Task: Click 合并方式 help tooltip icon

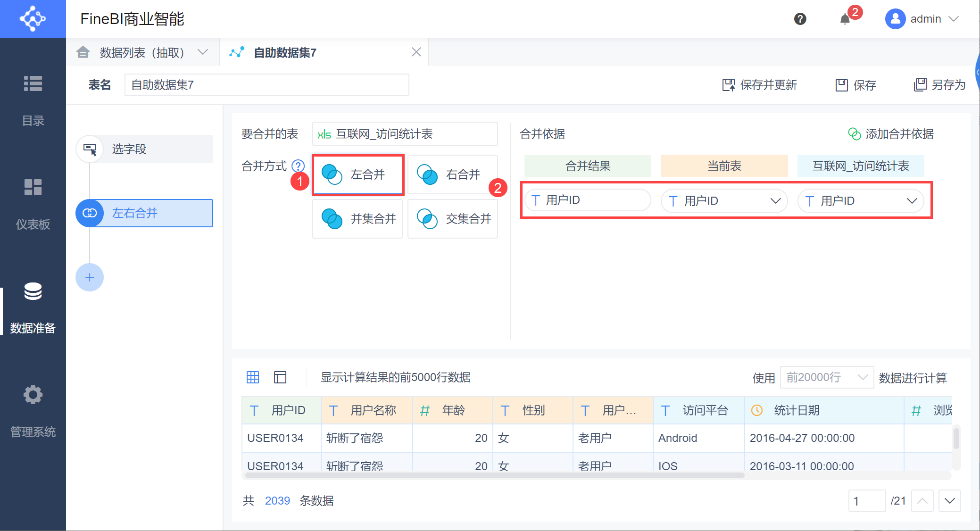Action: point(298,166)
